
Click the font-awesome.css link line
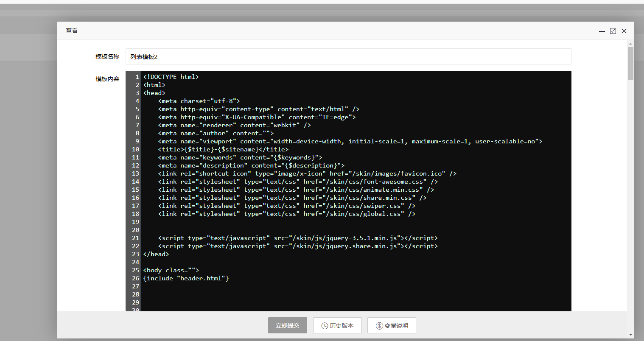pos(298,182)
